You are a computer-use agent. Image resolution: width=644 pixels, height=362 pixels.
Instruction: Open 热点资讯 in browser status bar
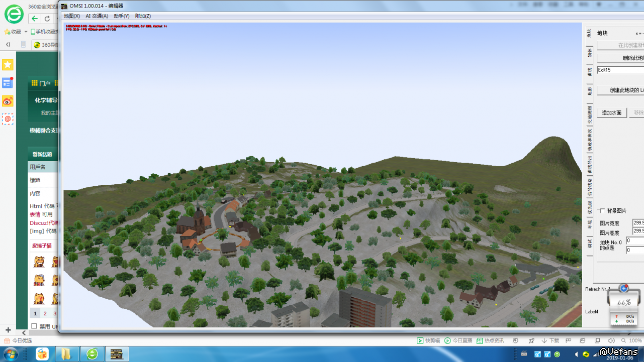tap(491, 340)
